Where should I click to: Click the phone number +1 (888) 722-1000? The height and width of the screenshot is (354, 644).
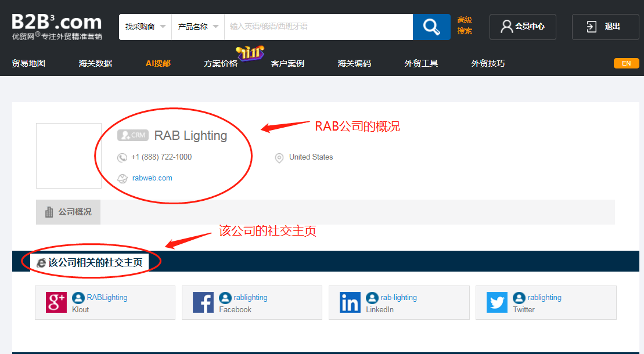click(x=161, y=157)
